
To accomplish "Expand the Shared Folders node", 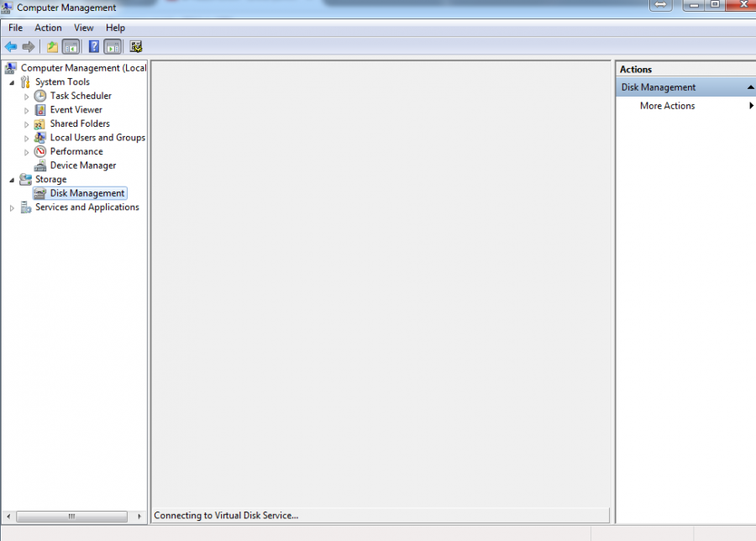I will [x=26, y=124].
